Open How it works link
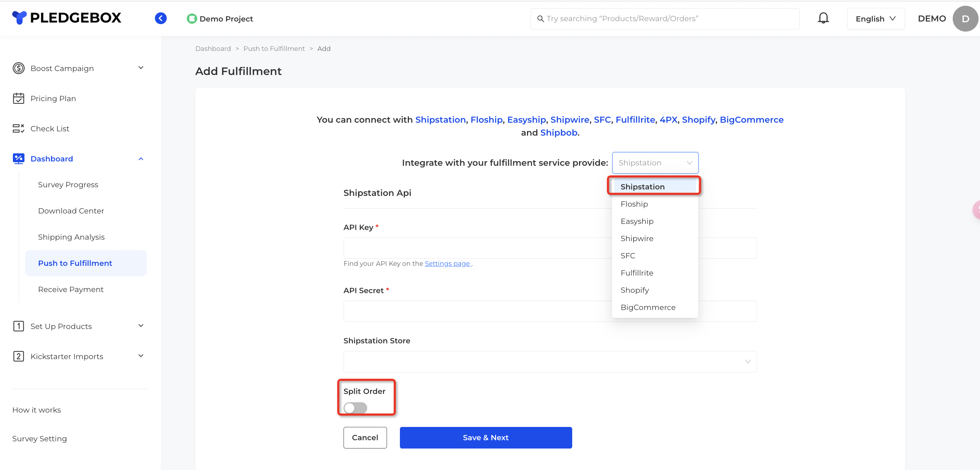The height and width of the screenshot is (470, 980). pos(37,410)
